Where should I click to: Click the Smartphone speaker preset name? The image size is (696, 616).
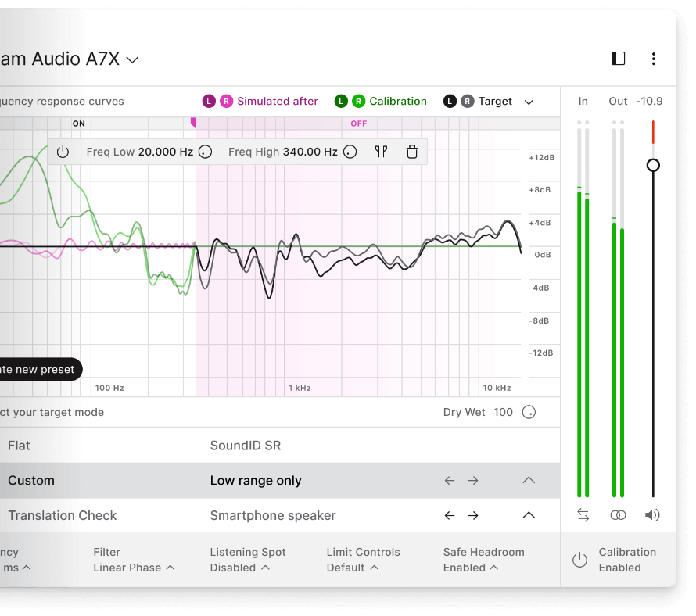point(273,516)
